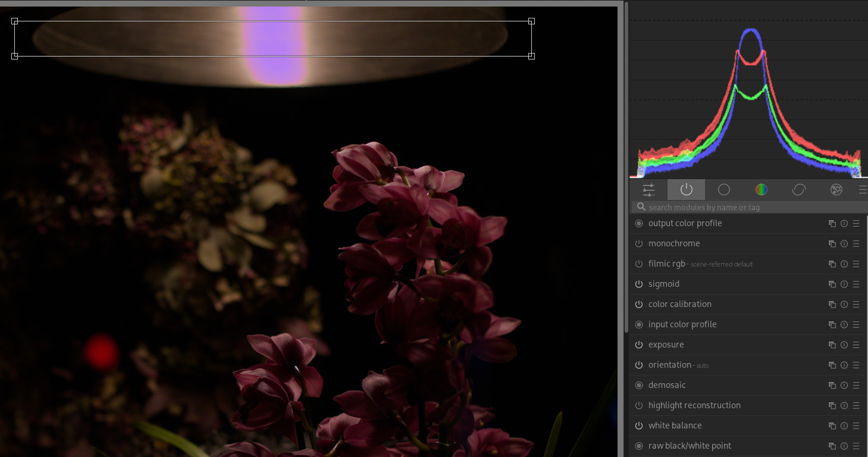This screenshot has height=457, width=868.
Task: Reset the exposure module parameters
Action: (x=844, y=345)
